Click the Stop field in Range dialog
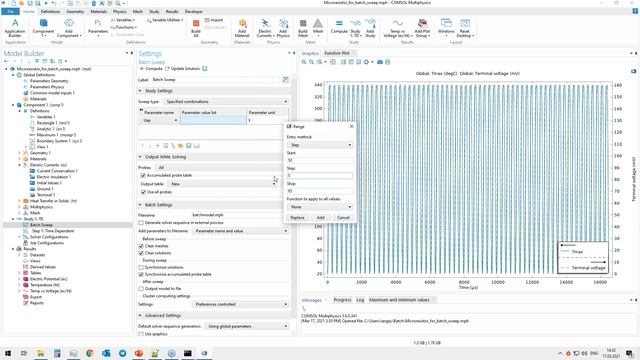This screenshot has height=360, width=640. tap(319, 191)
